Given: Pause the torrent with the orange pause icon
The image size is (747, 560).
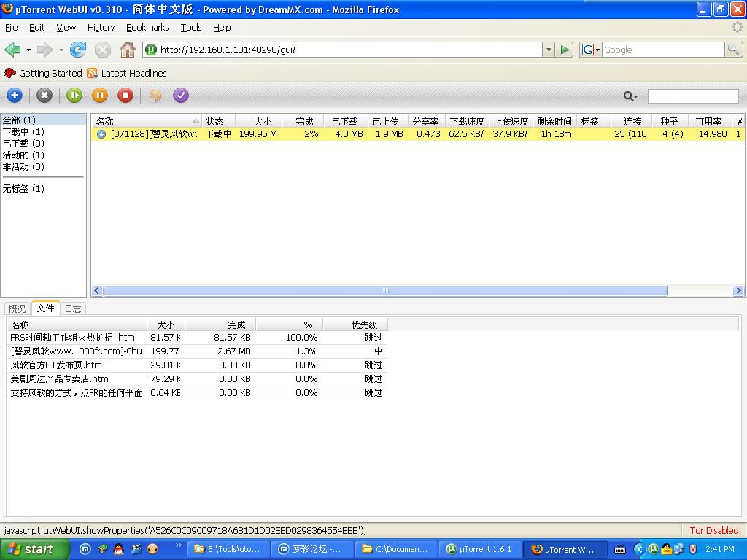Looking at the screenshot, I should [99, 96].
